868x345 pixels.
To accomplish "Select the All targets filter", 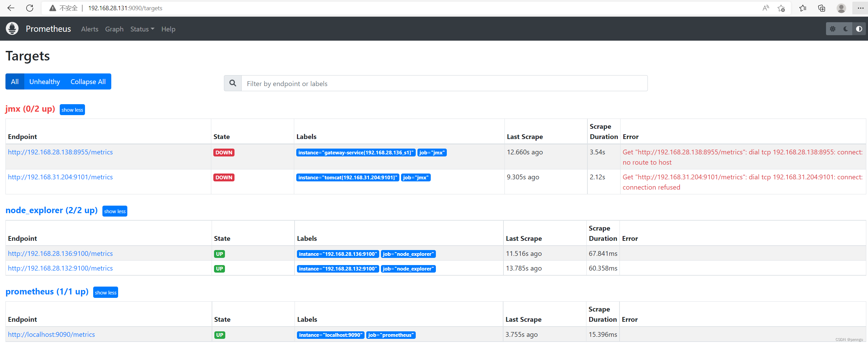I will (15, 82).
